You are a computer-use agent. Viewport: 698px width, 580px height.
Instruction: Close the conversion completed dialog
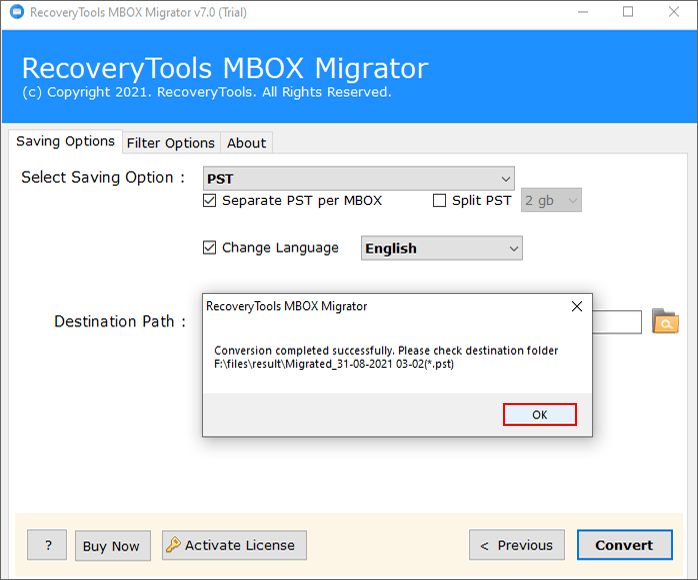(576, 306)
